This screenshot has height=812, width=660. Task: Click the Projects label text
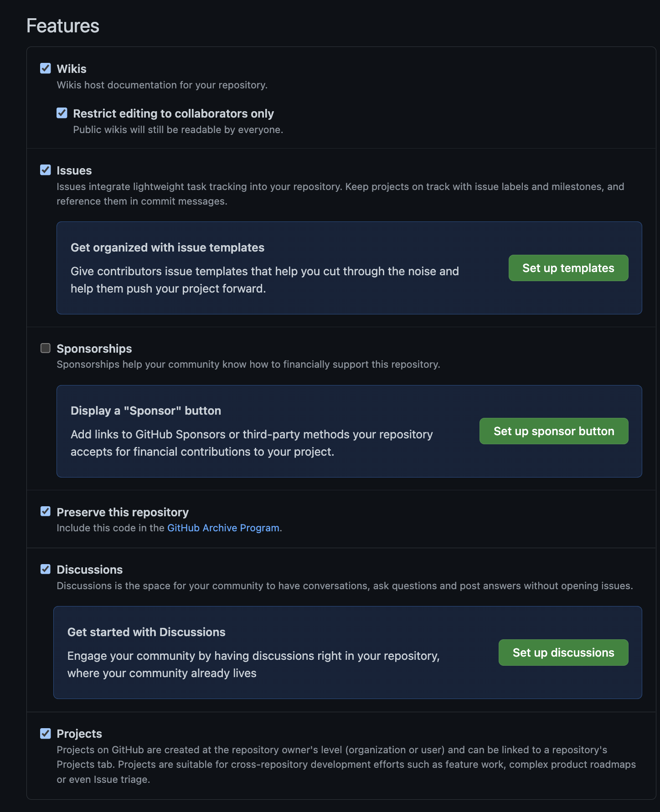pyautogui.click(x=79, y=734)
